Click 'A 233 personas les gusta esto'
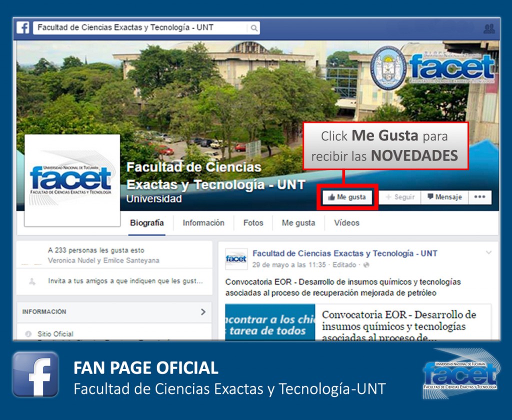The width and height of the screenshot is (512, 420). pos(96,250)
